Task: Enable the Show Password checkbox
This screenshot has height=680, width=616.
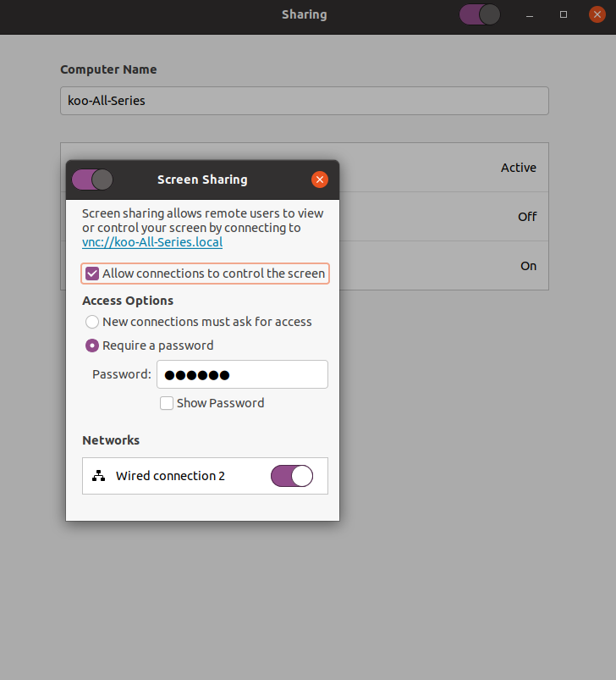Action: (167, 403)
